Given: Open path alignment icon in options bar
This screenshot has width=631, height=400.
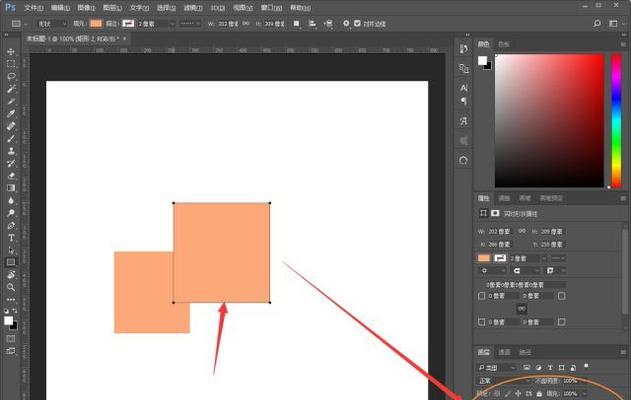Looking at the screenshot, I should point(312,24).
